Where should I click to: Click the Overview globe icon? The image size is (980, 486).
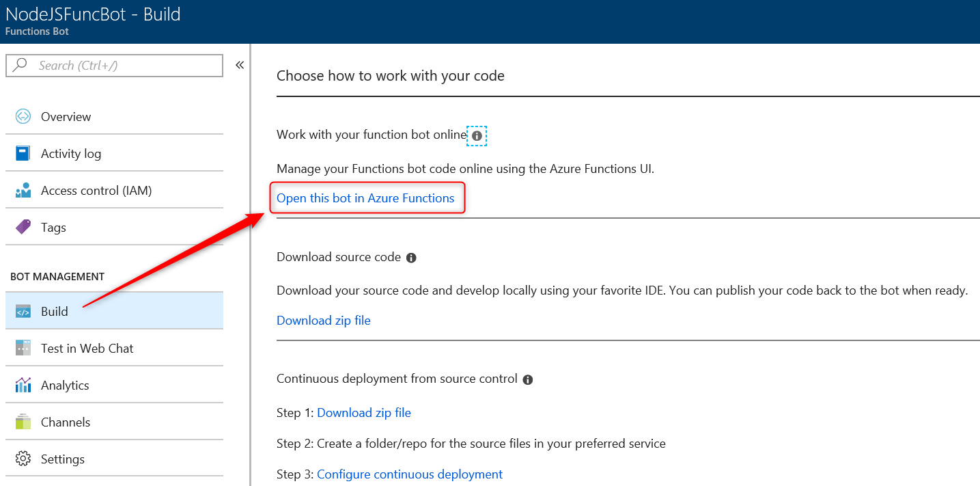23,117
